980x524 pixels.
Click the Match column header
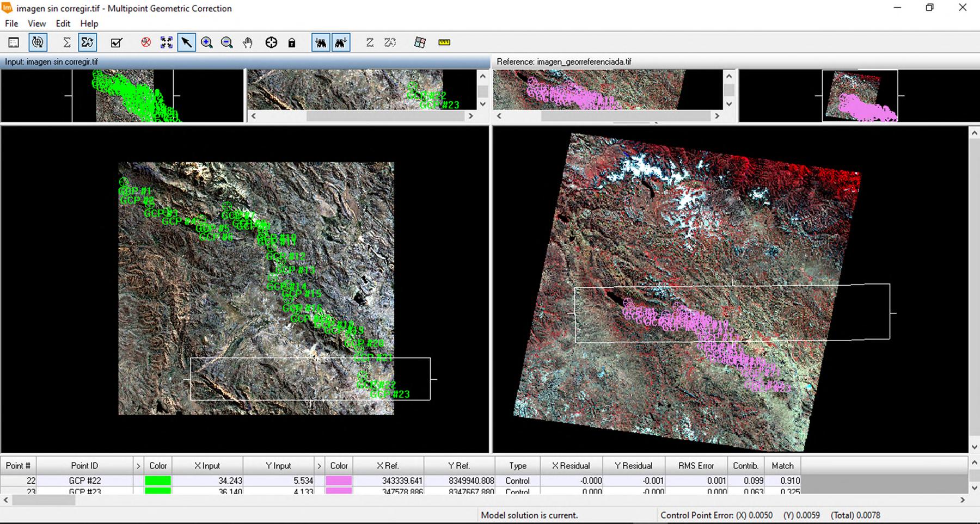(x=782, y=466)
